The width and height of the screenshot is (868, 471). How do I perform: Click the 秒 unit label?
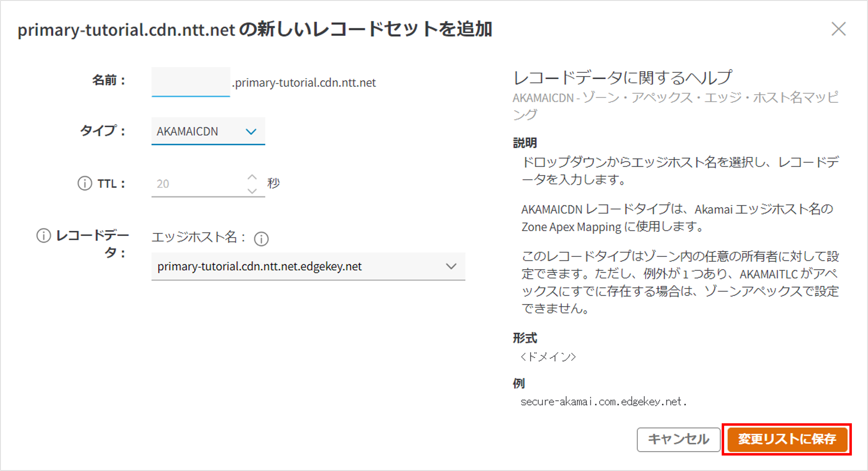[273, 184]
